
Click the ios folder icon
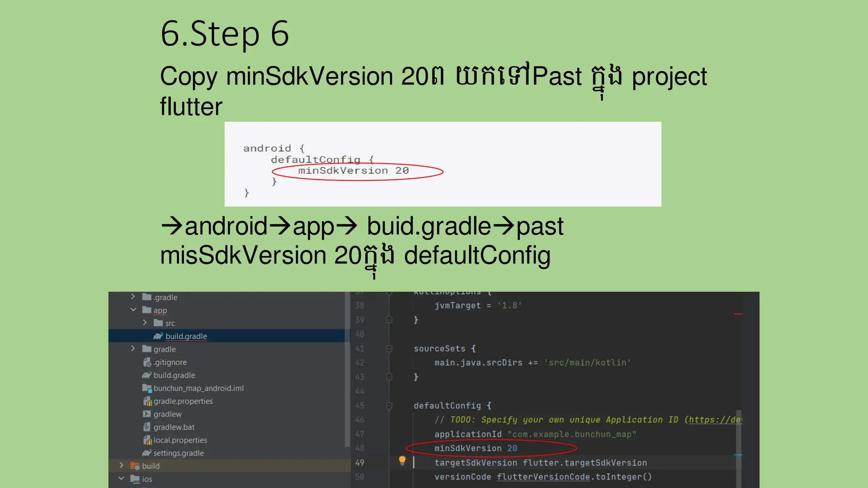click(x=135, y=479)
